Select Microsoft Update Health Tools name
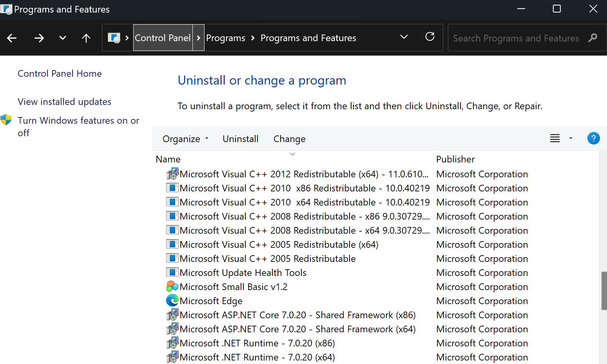The image size is (607, 364). (243, 273)
